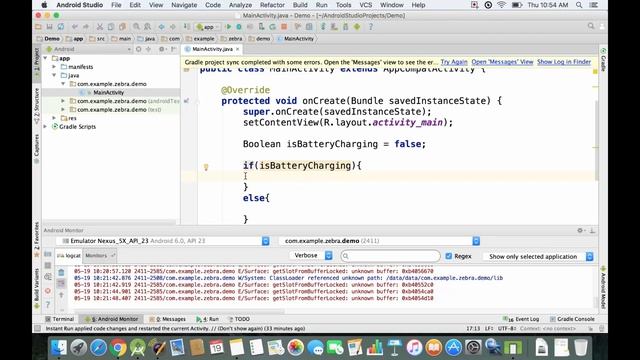640x360 pixels.
Task: Click the Undo arrow icon
Action: 75,27
